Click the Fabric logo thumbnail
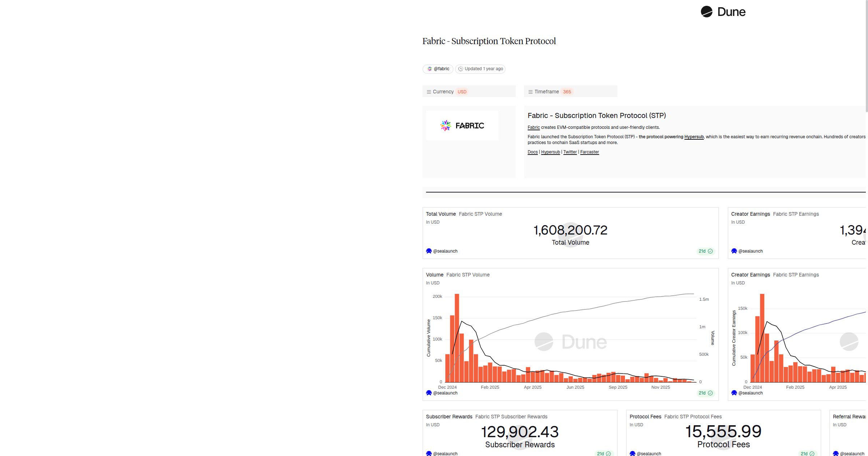 [462, 126]
